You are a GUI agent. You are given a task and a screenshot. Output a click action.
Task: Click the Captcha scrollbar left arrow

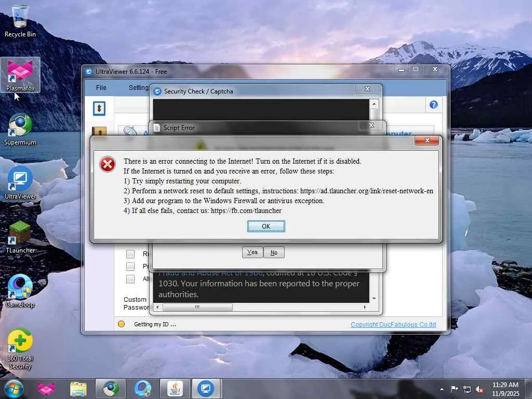click(x=157, y=307)
